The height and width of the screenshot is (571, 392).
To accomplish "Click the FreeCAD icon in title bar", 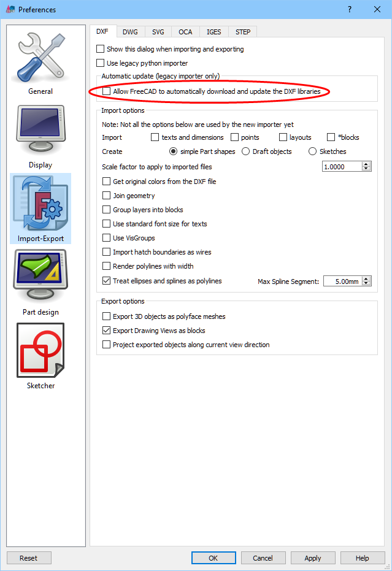I will (10, 9).
